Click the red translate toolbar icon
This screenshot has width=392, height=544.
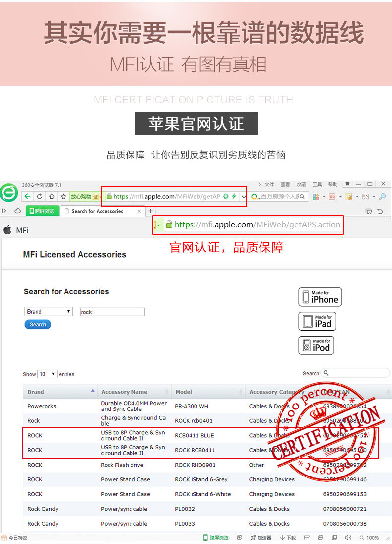pos(332,197)
